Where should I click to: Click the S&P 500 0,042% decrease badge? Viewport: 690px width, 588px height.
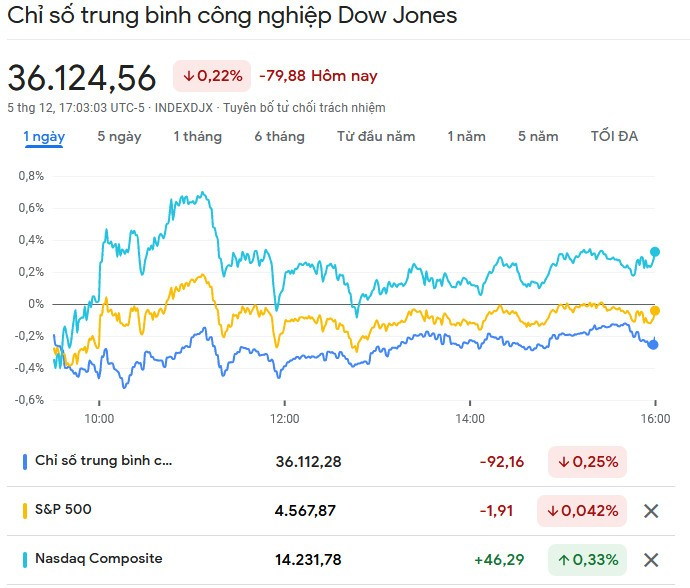[x=581, y=511]
